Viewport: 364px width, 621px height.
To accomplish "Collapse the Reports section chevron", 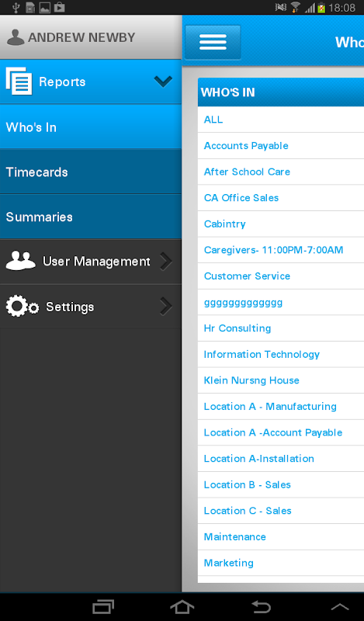I will pos(163,82).
